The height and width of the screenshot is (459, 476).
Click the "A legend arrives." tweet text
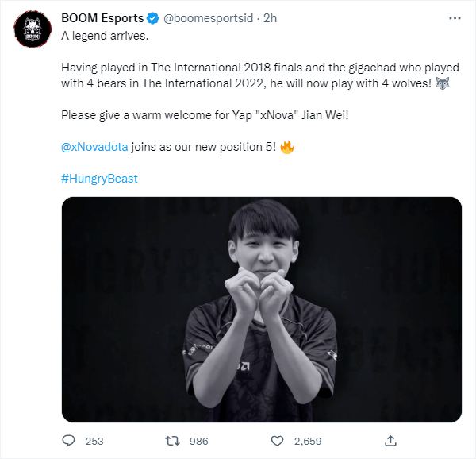coord(106,37)
